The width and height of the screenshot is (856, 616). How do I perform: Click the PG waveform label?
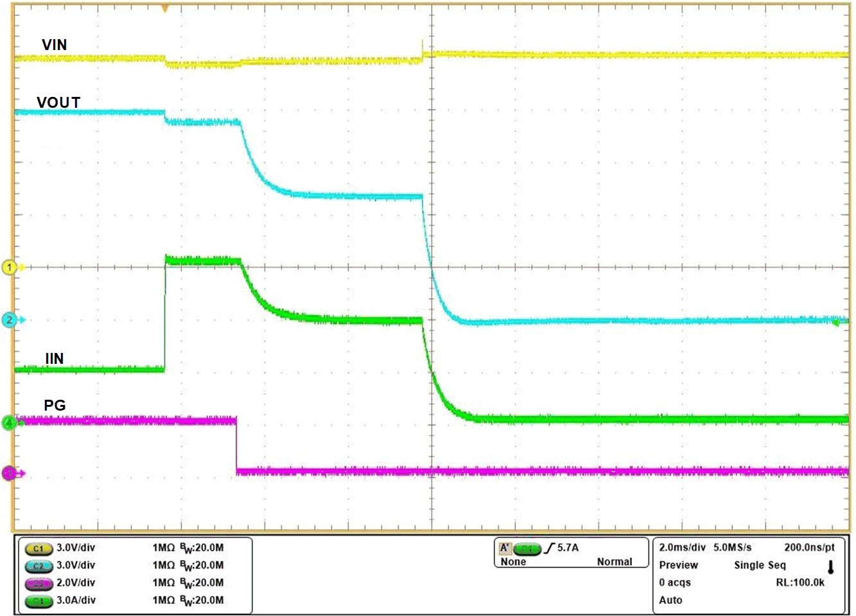pos(55,405)
